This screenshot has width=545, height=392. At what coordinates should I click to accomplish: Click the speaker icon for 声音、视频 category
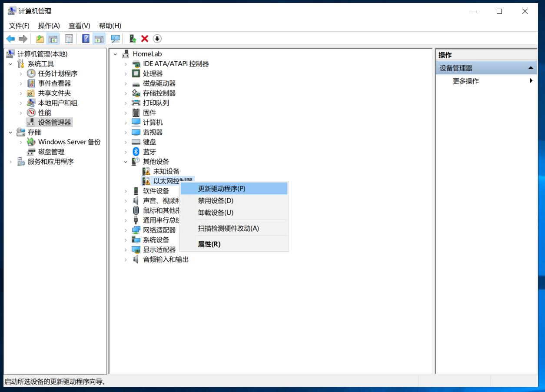(136, 201)
